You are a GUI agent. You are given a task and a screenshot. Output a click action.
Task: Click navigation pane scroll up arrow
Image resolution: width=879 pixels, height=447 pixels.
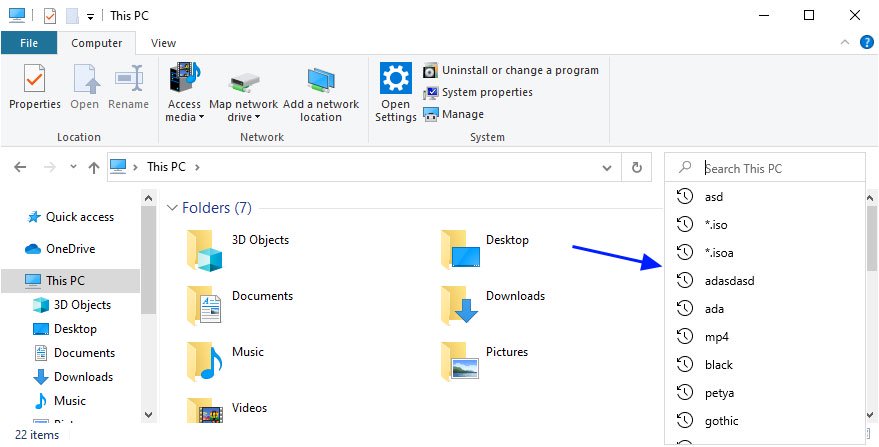(149, 198)
